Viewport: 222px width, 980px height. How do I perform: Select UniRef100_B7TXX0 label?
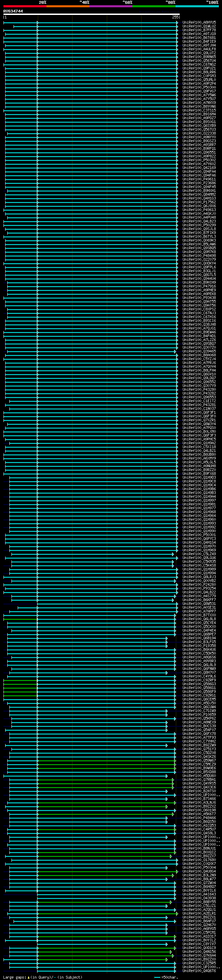pyautogui.click(x=199, y=615)
